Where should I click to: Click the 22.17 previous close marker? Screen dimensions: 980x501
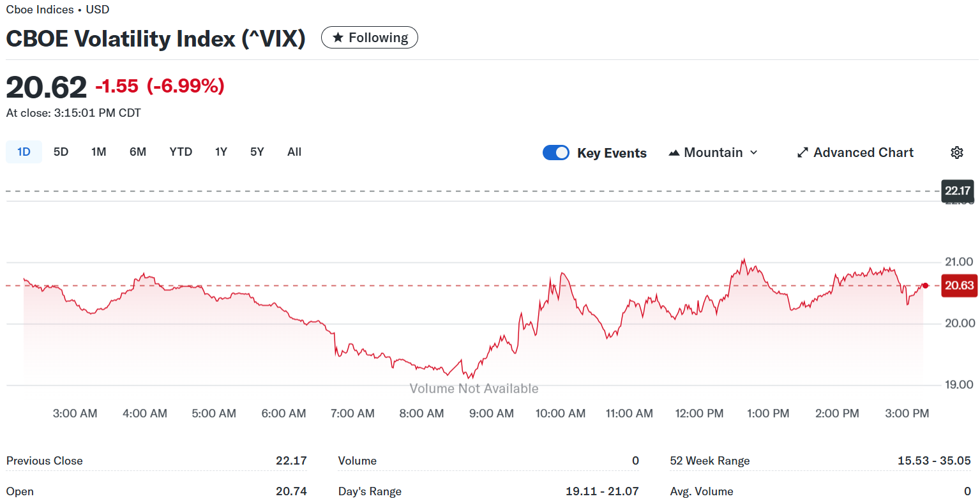tap(958, 190)
